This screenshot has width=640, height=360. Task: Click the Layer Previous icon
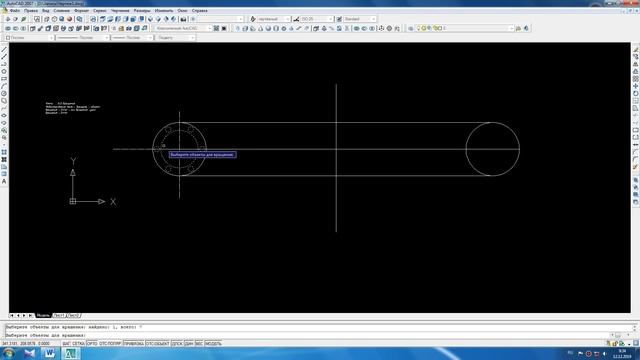[x=526, y=28]
